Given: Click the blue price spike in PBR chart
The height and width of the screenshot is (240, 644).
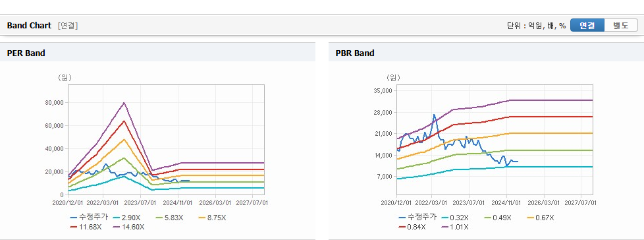Looking at the screenshot, I should coord(434,115).
